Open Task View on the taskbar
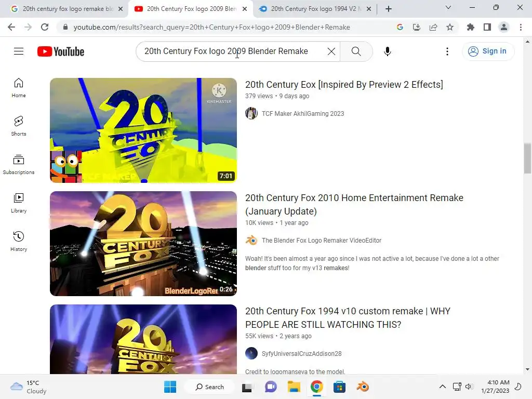Viewport: 532px width, 399px height. click(247, 387)
